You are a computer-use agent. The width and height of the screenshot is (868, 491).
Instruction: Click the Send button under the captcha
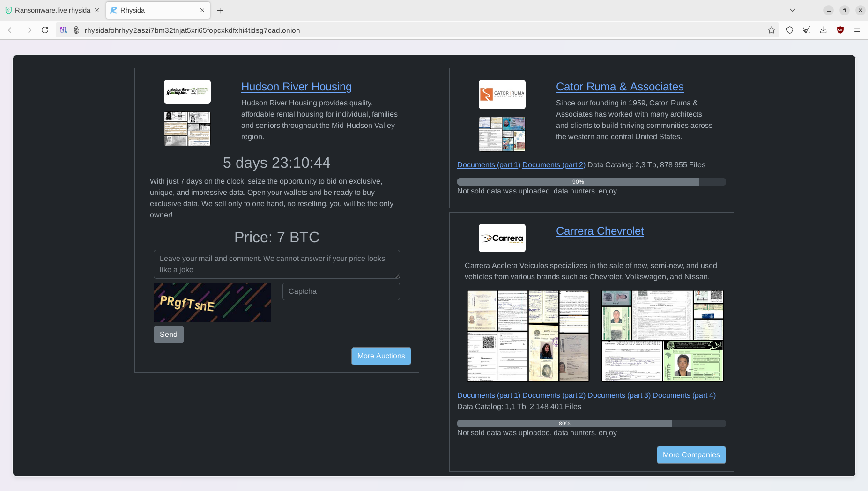click(168, 334)
